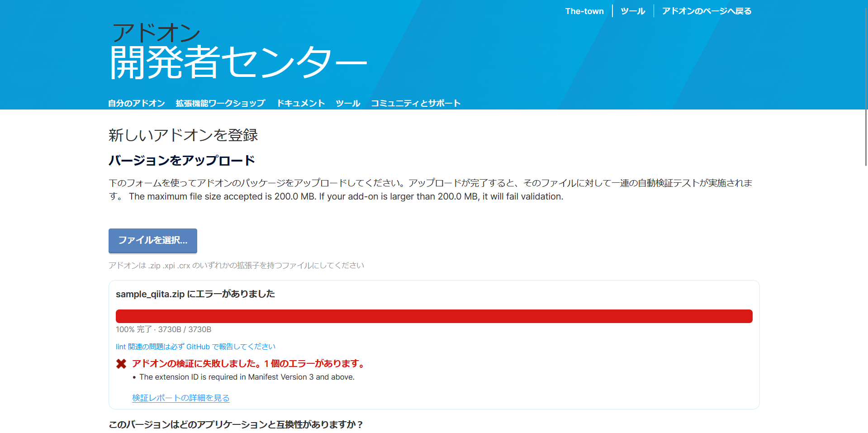
Task: Click the 100% 完了 upload status text
Action: 163,330
